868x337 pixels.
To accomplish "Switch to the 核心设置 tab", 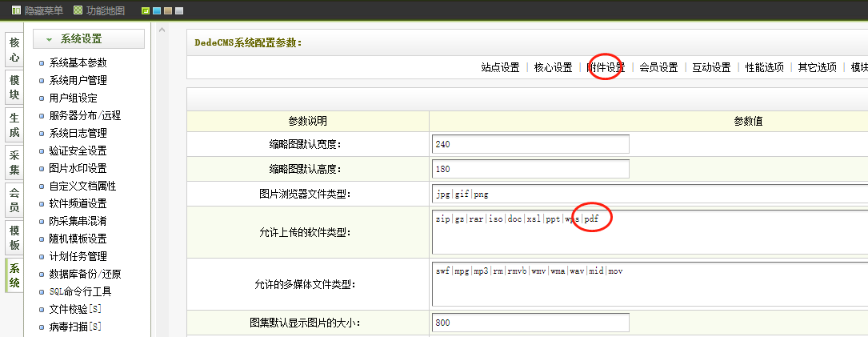I will pyautogui.click(x=553, y=67).
